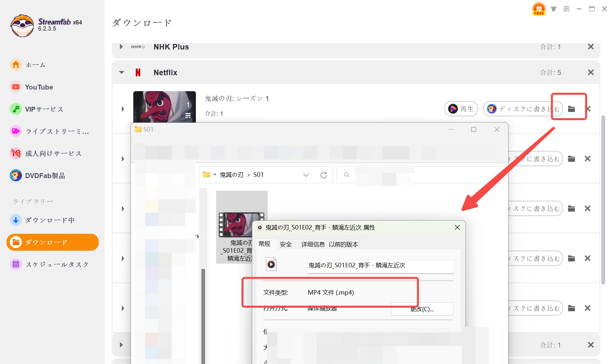Viewport: 614px width, 364px height.
Task: Open the YouTube section in sidebar
Action: pos(32,87)
